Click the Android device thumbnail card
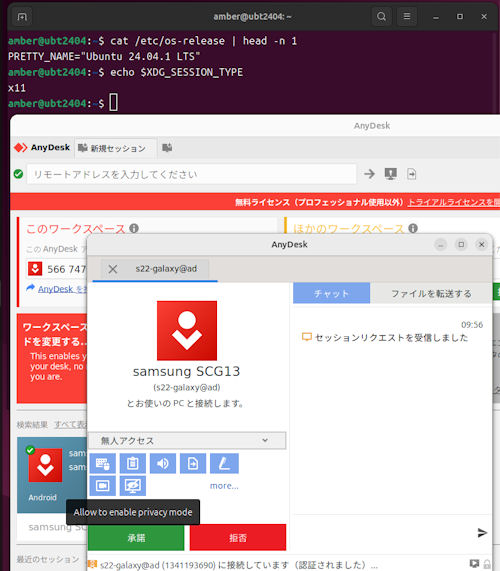The image size is (500, 571). pos(52,474)
